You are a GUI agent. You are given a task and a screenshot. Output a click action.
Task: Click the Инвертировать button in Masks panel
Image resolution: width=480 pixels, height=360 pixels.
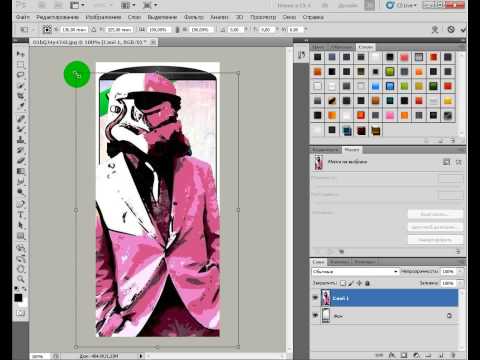[x=435, y=239]
